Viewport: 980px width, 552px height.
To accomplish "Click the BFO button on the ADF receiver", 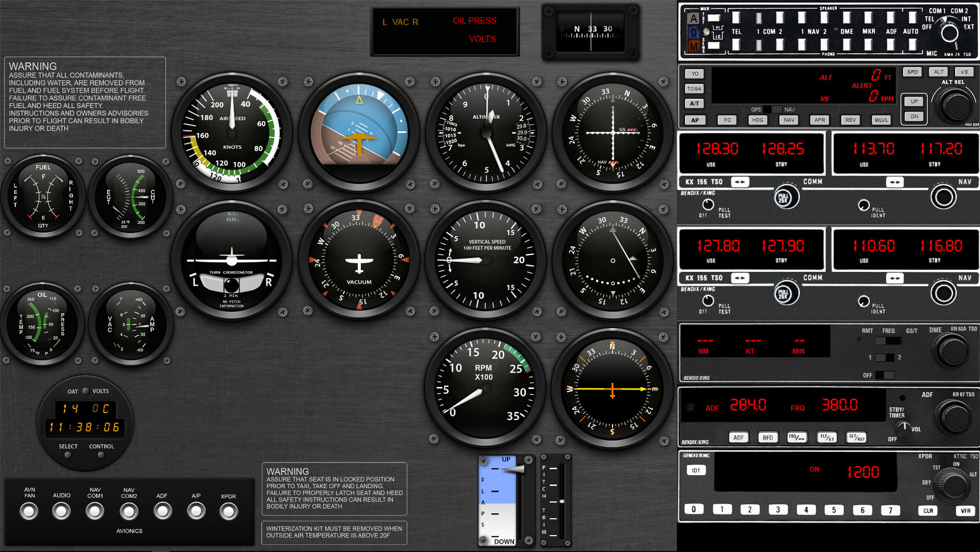I will pyautogui.click(x=768, y=438).
